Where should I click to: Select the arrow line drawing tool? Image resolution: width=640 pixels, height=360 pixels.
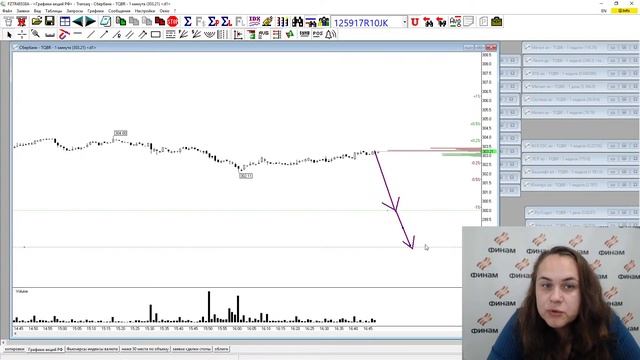(x=104, y=35)
